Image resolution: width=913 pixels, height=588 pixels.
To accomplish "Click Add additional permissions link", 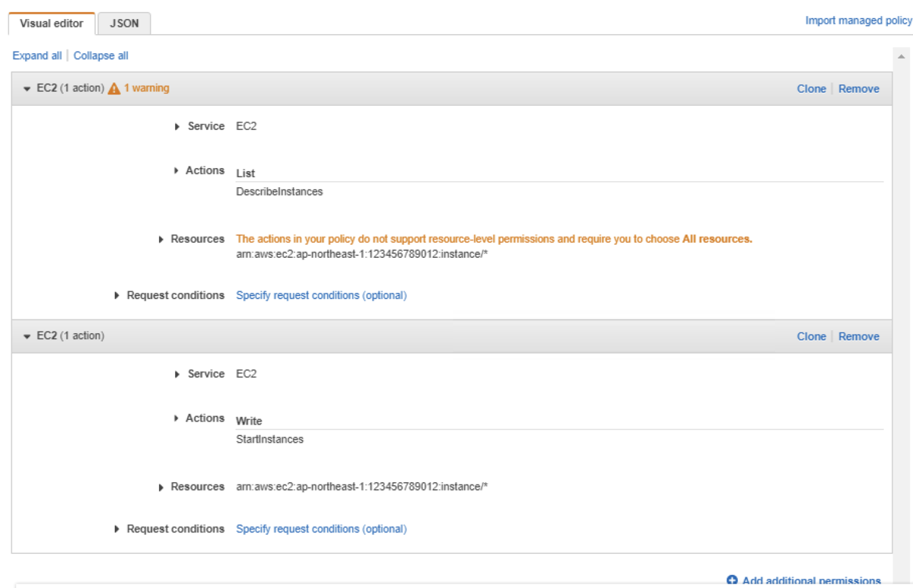I will 811,581.
